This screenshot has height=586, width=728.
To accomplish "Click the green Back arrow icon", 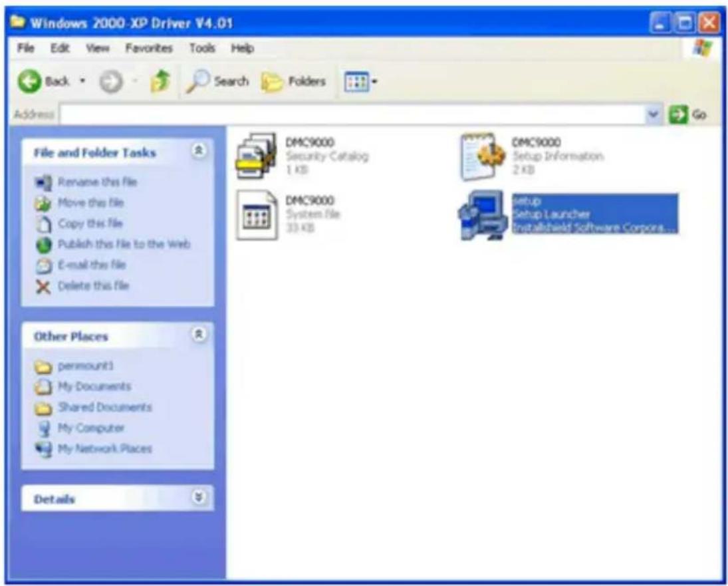I will click(x=30, y=82).
